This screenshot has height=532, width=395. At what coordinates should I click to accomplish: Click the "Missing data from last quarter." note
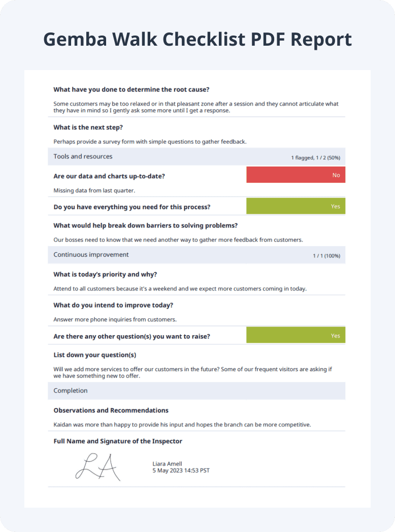click(x=94, y=190)
